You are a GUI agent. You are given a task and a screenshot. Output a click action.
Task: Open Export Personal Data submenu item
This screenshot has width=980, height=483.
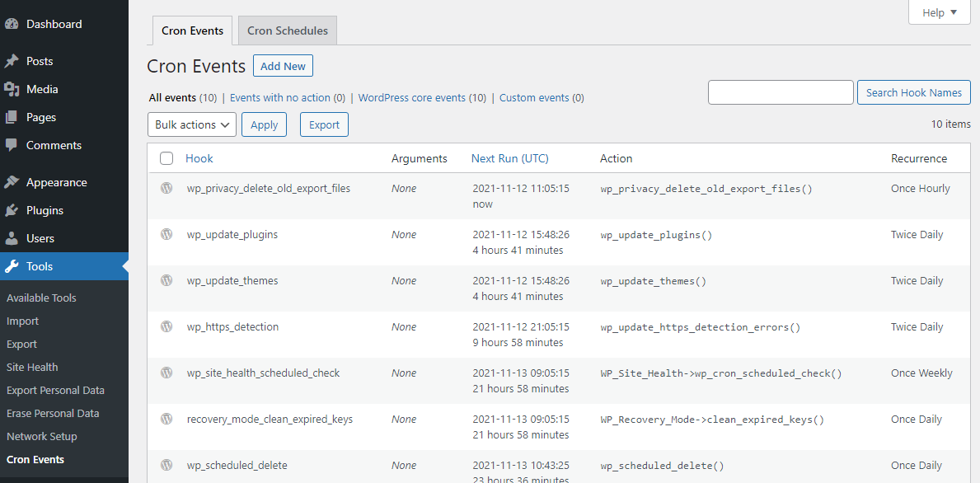(55, 391)
